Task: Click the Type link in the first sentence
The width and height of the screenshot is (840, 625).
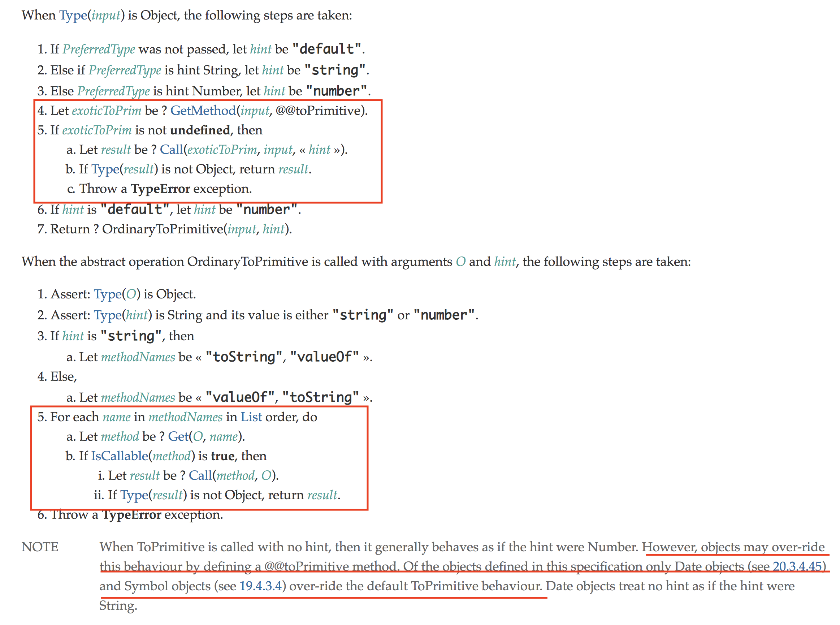Action: [x=73, y=16]
